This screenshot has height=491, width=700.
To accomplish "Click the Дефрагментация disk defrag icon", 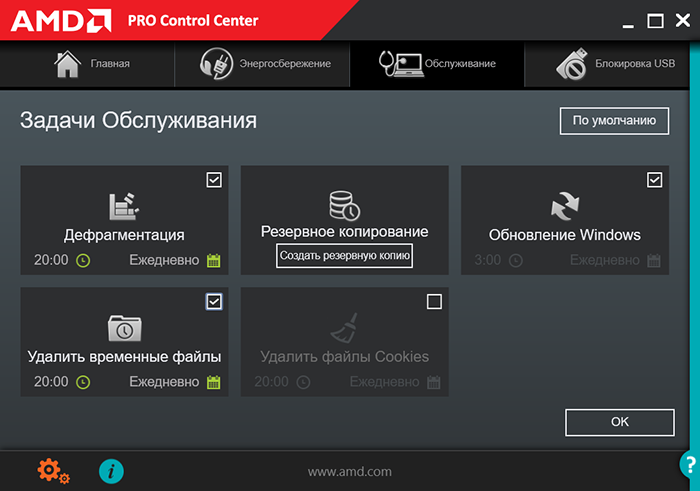I will 124,206.
